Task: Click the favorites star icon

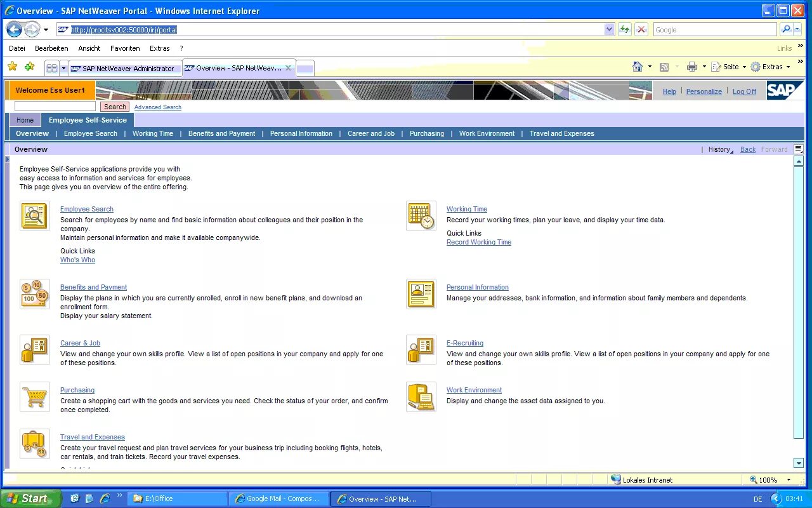Action: tap(11, 66)
